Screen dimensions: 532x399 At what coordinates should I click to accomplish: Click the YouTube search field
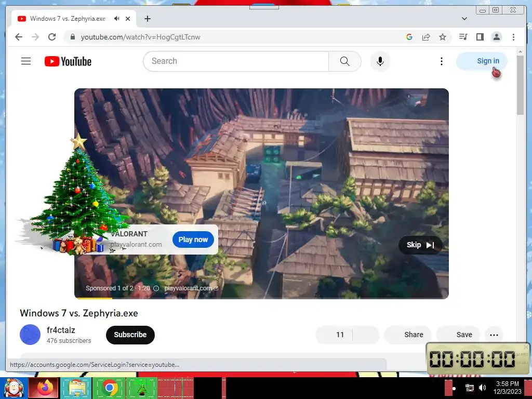click(x=236, y=61)
